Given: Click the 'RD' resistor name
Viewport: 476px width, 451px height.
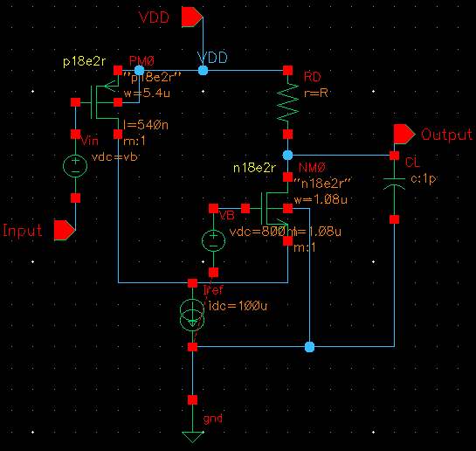Looking at the screenshot, I should coord(312,77).
